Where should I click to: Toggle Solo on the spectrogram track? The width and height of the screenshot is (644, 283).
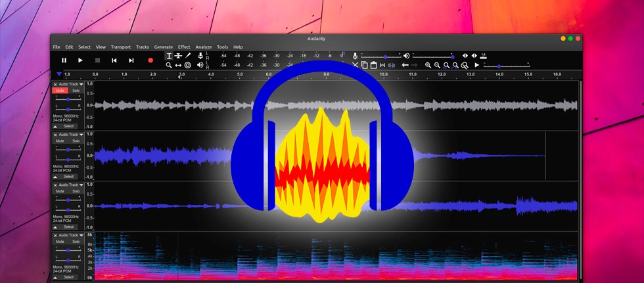point(76,242)
